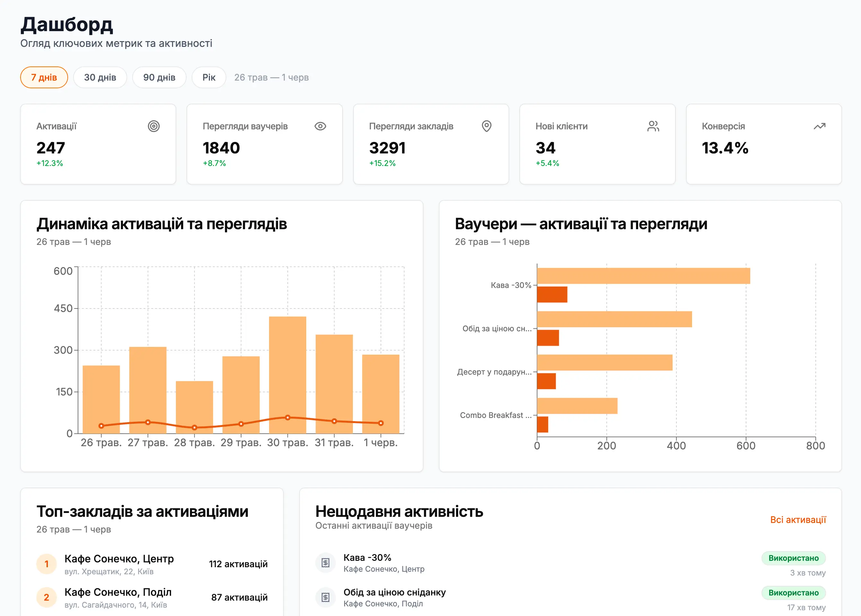Click the Кава -30% activations dark bar
861x616 pixels.
point(552,294)
